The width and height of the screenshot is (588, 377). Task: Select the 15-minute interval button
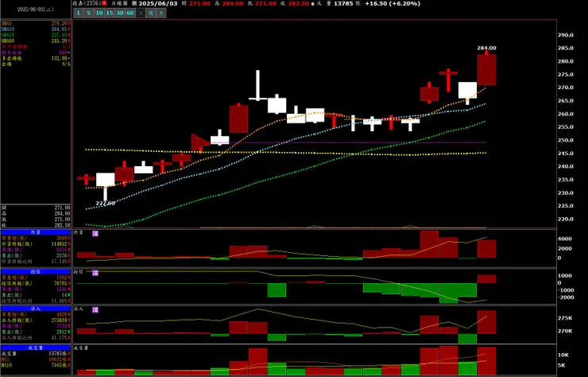pos(109,14)
